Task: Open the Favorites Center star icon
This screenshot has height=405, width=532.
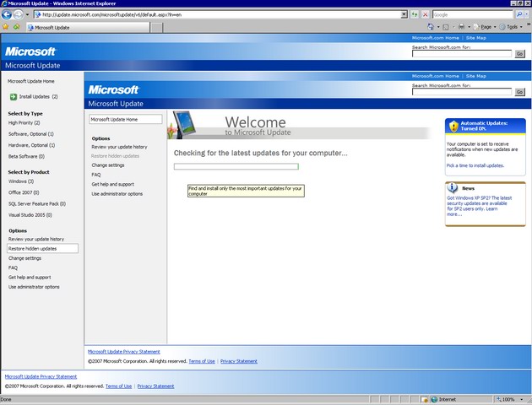Action: [5, 27]
